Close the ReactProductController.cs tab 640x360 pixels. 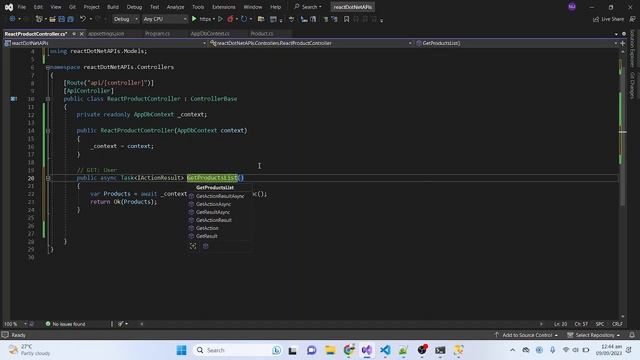click(x=81, y=34)
